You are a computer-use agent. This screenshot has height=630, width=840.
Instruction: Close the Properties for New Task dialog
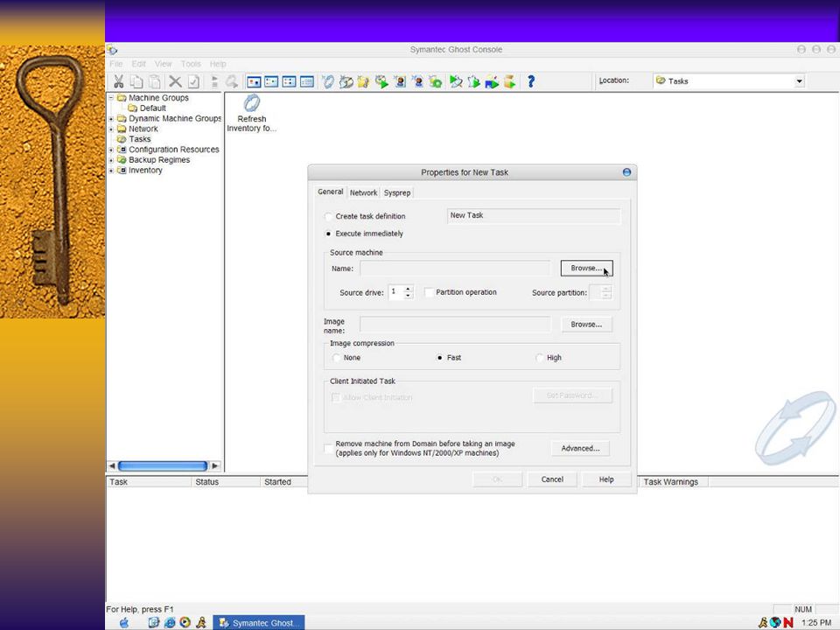coord(626,172)
